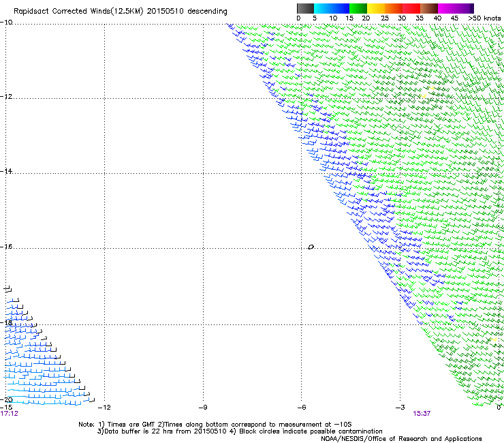The image size is (504, 443).
Task: Click the '-12' longitude label at bottom
Action: click(104, 408)
